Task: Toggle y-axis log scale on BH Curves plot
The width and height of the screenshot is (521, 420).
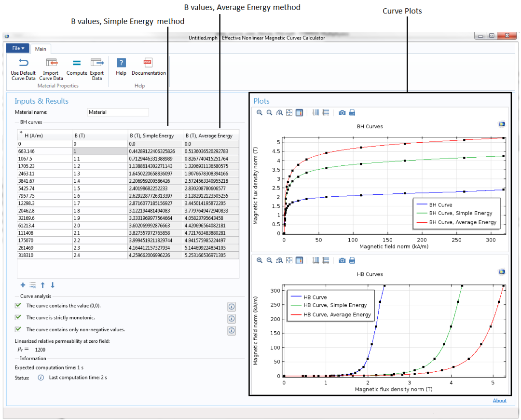Action: 326,113
